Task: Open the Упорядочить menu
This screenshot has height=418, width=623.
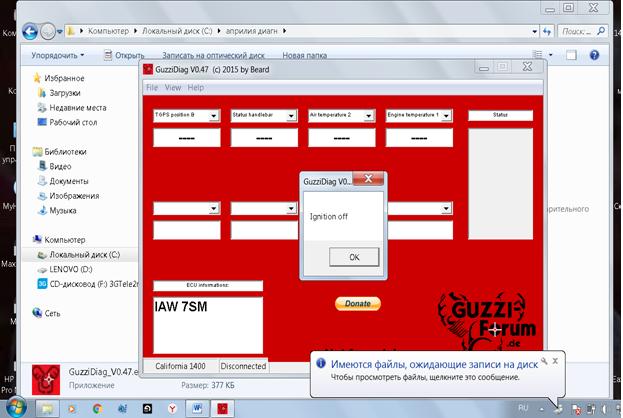Action: [x=58, y=55]
